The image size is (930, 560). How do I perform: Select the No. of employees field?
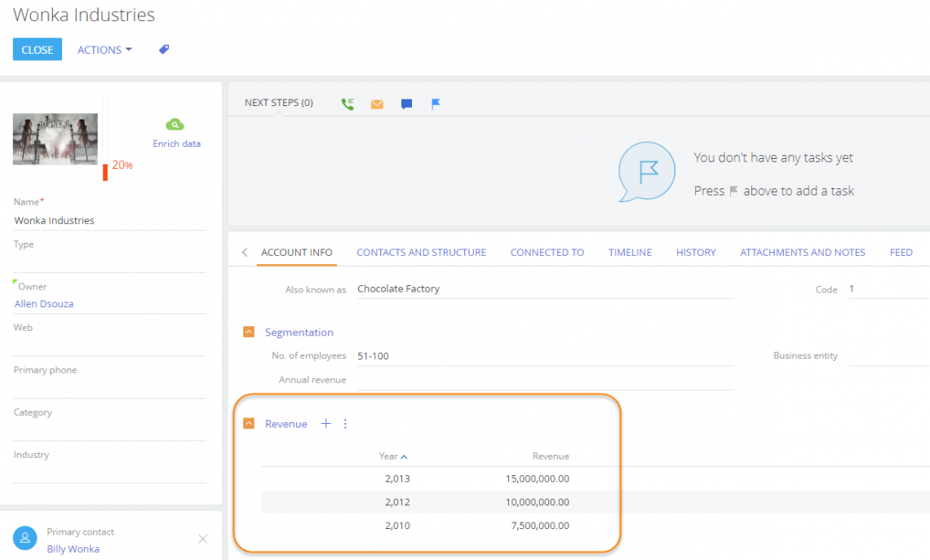(545, 356)
